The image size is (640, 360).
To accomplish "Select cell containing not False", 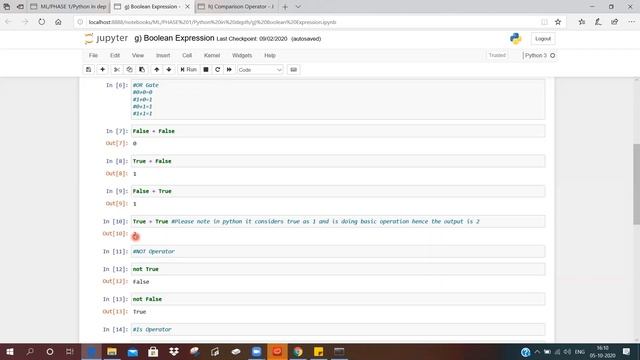I will tap(338, 299).
